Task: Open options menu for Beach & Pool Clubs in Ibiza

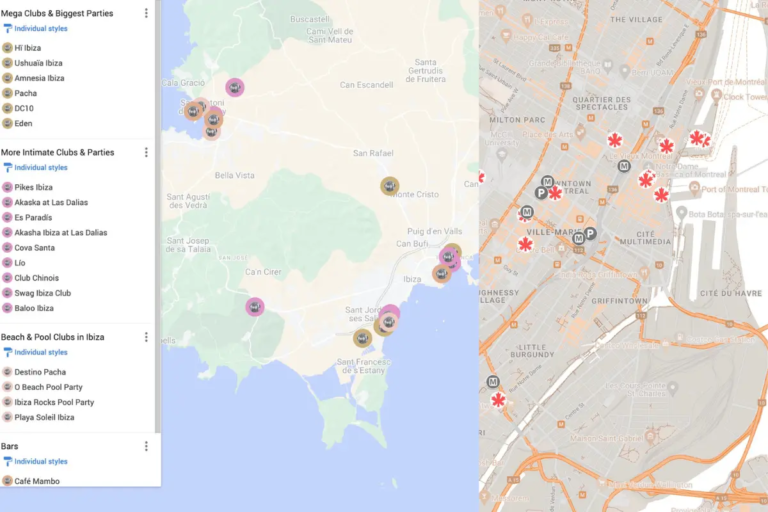Action: [146, 337]
